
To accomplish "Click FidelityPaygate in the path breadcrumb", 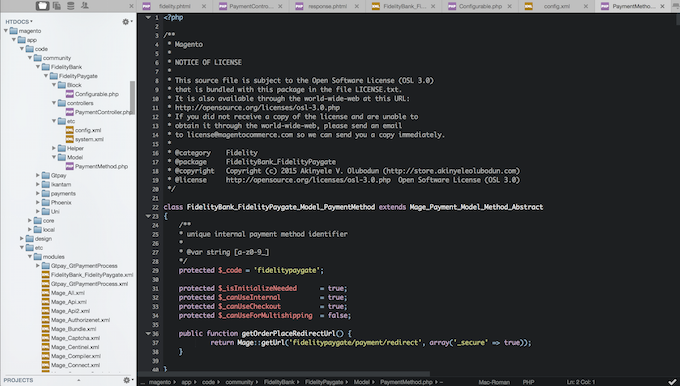I will [x=324, y=382].
